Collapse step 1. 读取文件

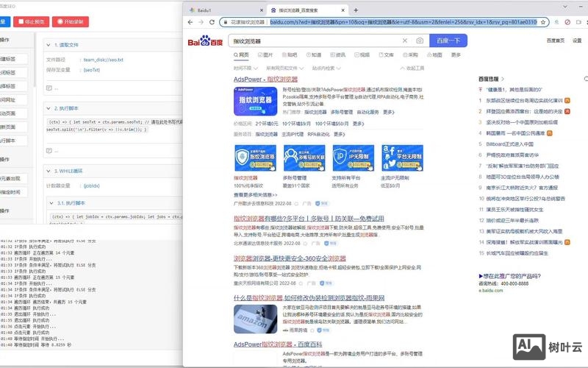49,45
